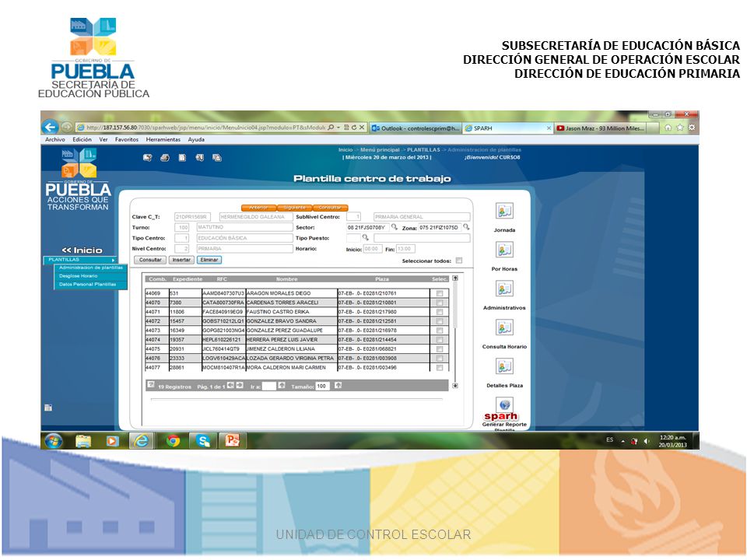Select checkbox for FAUSTINO CASTRO ERIKA
This screenshot has height=560, width=747.
439,312
